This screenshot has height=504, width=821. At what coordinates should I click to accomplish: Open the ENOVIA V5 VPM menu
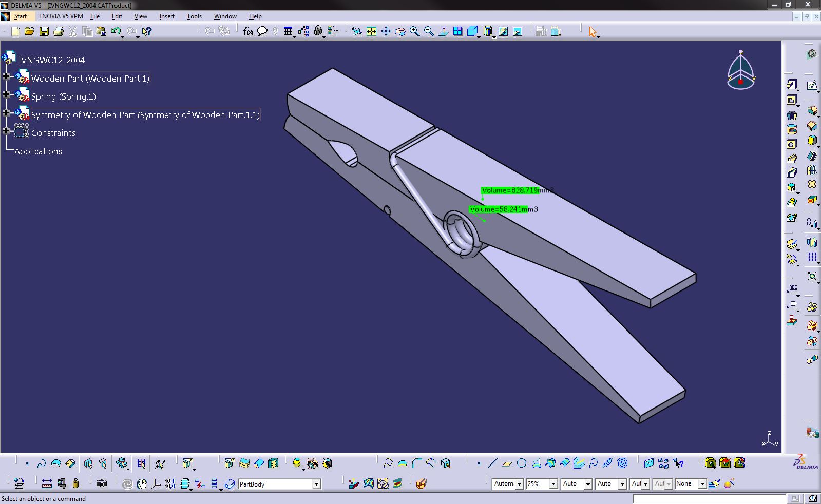pos(61,16)
